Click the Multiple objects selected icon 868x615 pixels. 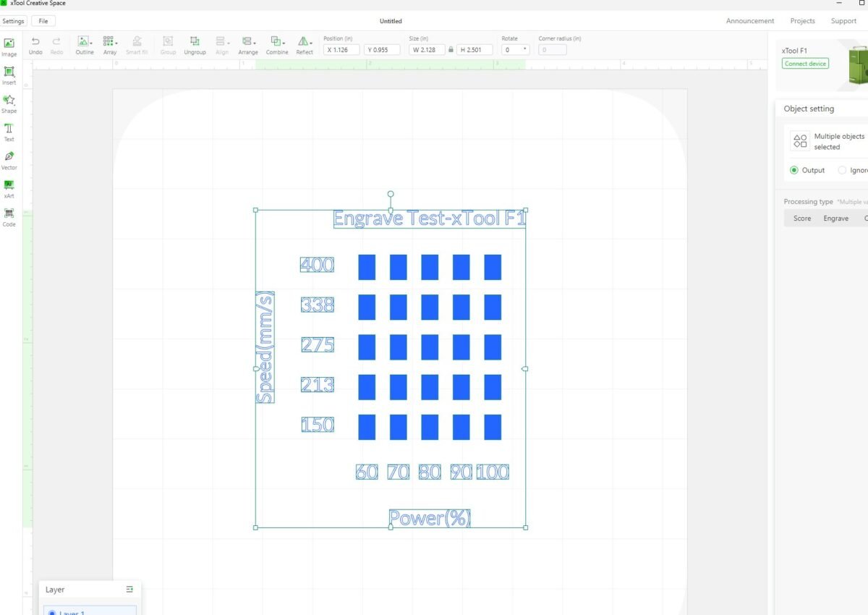click(x=800, y=140)
